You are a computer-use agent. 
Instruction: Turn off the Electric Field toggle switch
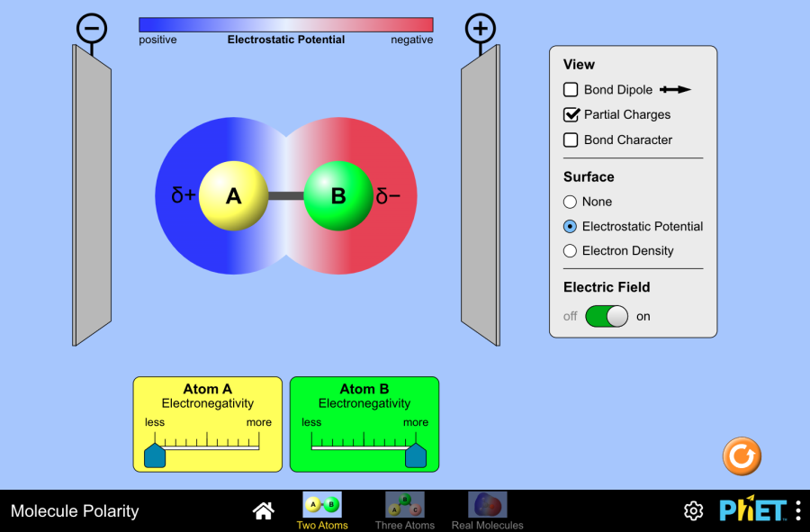click(607, 317)
